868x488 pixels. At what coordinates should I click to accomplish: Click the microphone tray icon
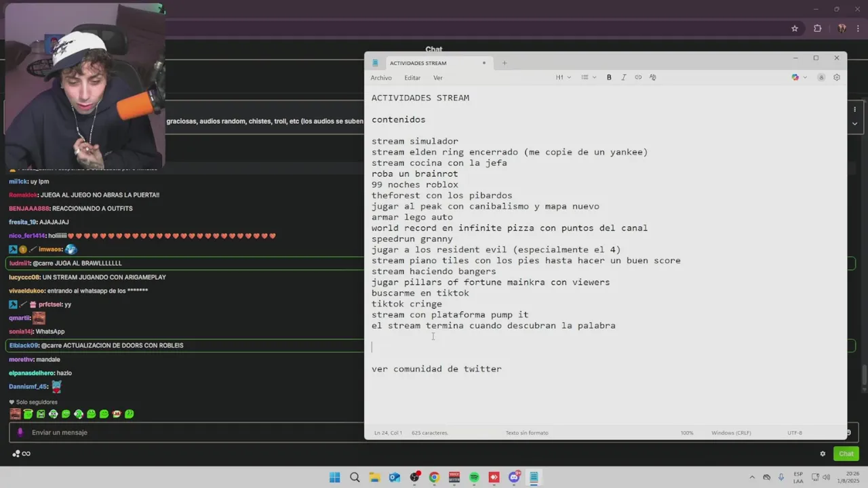click(781, 477)
